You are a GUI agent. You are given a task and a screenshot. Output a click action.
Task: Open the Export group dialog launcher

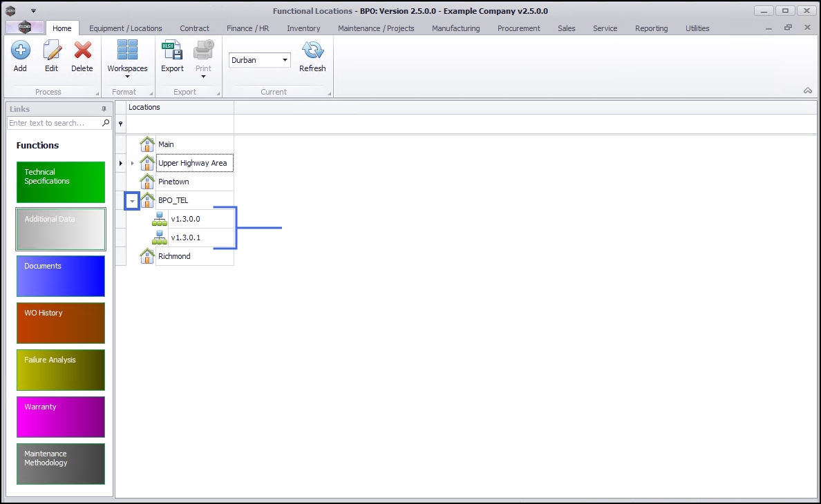pyautogui.click(x=218, y=94)
